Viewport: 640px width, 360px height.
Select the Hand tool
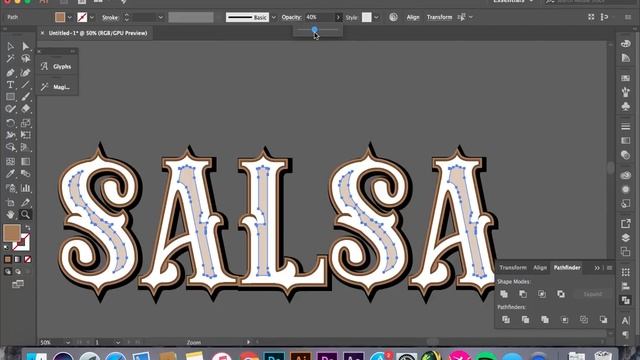[x=10, y=214]
